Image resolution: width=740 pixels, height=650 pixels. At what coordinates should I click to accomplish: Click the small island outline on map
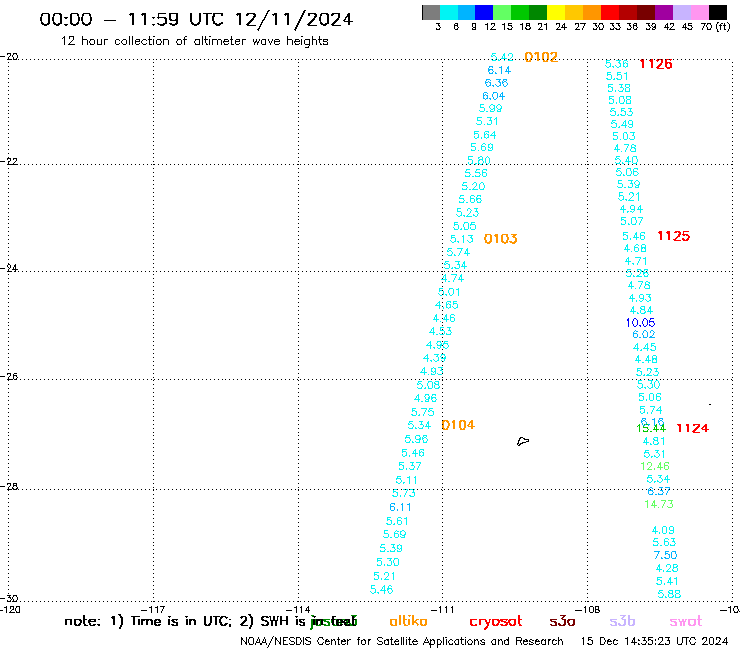(522, 442)
